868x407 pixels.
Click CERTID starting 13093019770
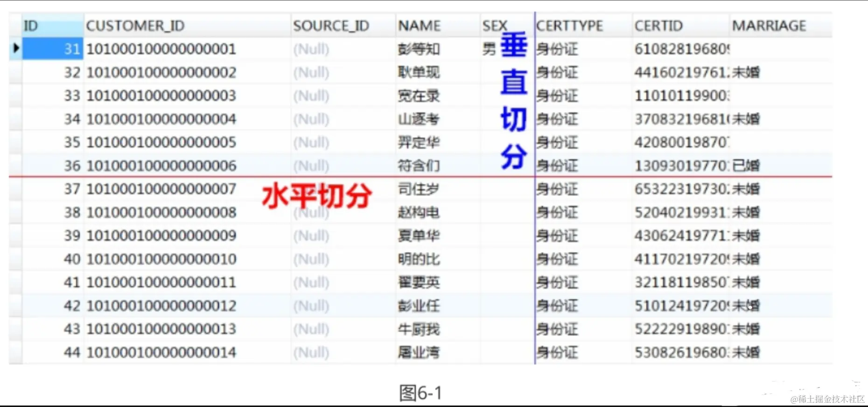coord(682,166)
